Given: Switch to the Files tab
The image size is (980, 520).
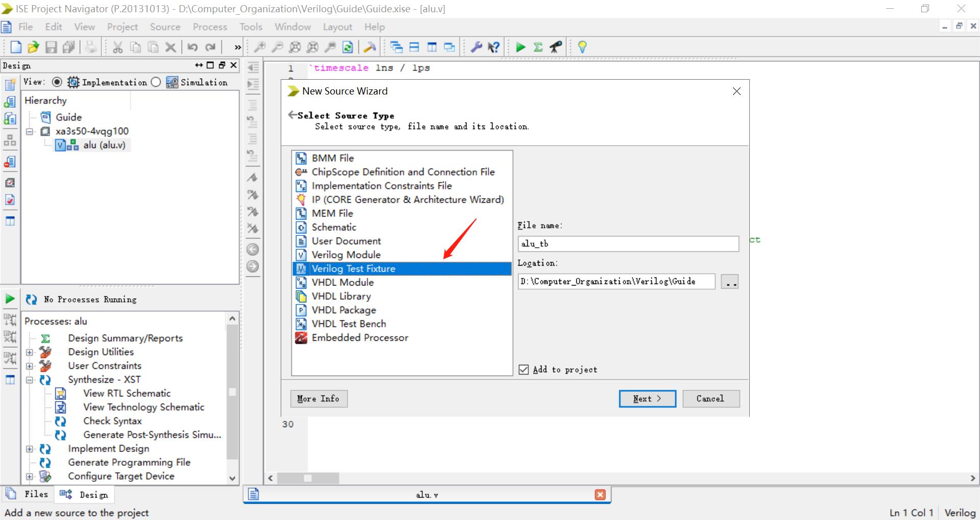Looking at the screenshot, I should [28, 494].
